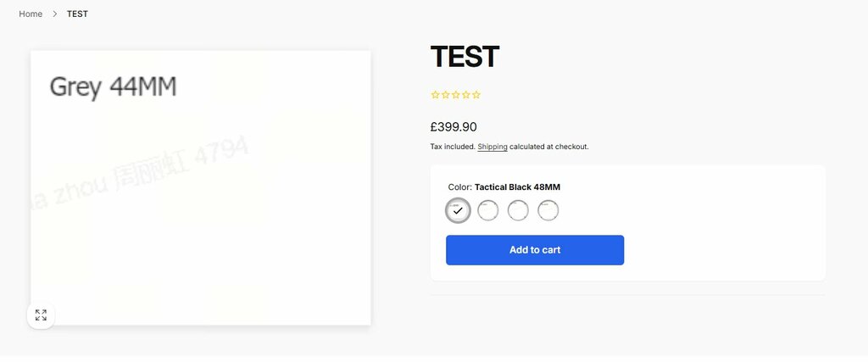
Task: Open the image fullscreen zoom icon
Action: click(x=41, y=315)
